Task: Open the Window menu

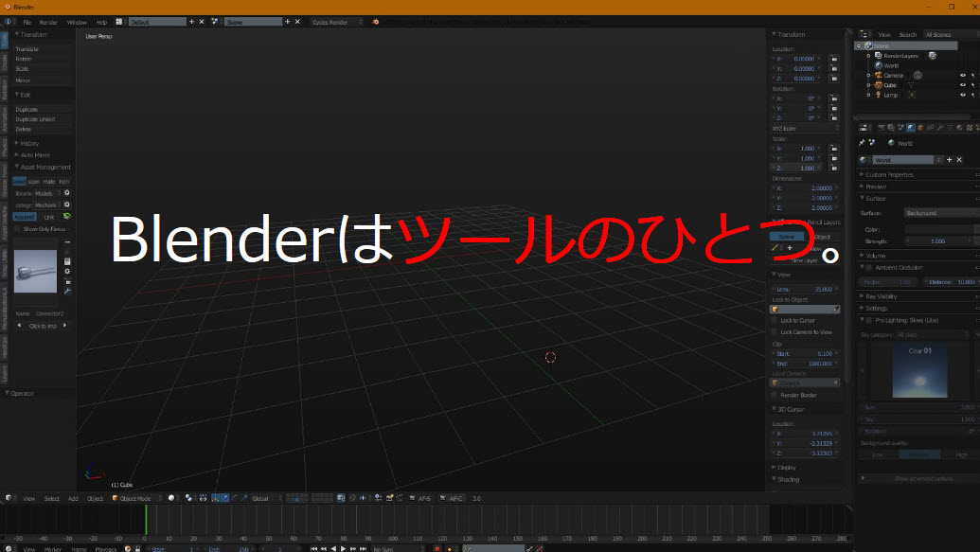Action: [77, 22]
